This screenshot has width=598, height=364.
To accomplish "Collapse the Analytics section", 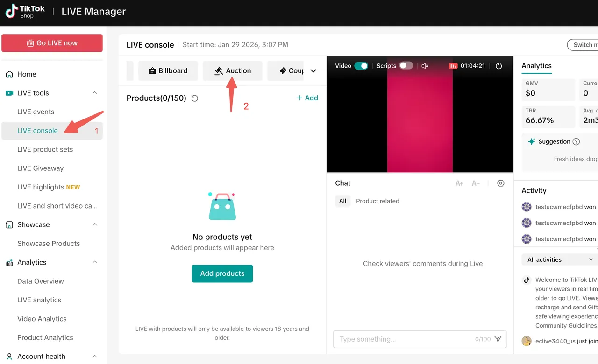I will tap(95, 262).
